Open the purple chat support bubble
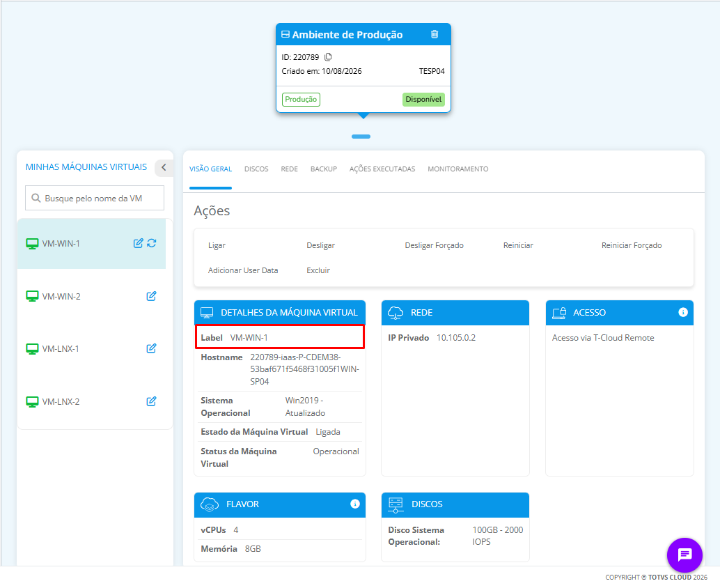This screenshot has width=720, height=588. (x=684, y=555)
